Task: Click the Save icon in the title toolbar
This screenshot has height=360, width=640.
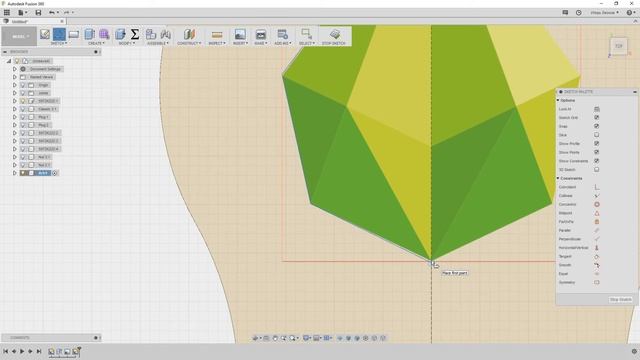Action: click(38, 13)
